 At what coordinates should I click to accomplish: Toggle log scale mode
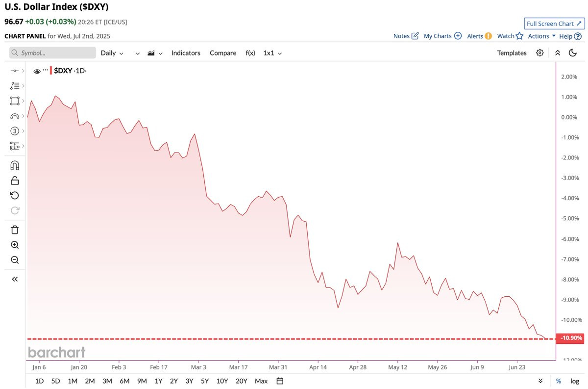575,381
